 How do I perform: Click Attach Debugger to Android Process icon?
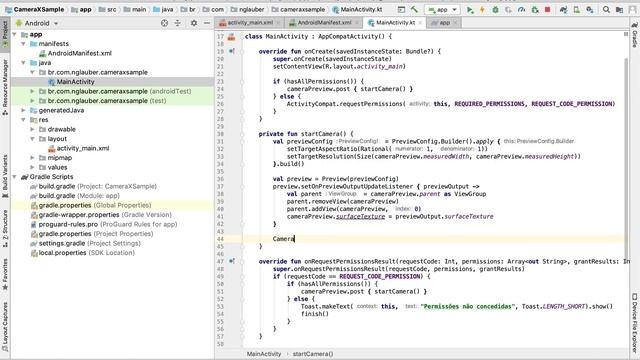tap(535, 9)
